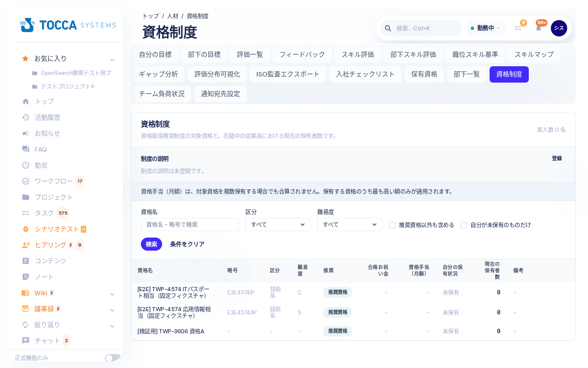Click the コンテンツ document icon

(x=26, y=261)
